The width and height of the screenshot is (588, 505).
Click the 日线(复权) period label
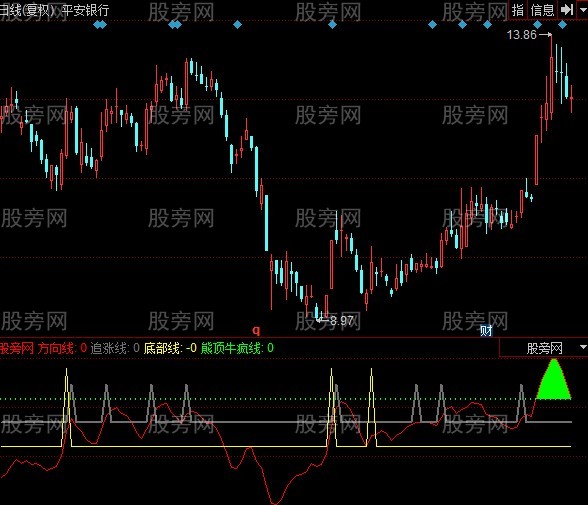(27, 10)
